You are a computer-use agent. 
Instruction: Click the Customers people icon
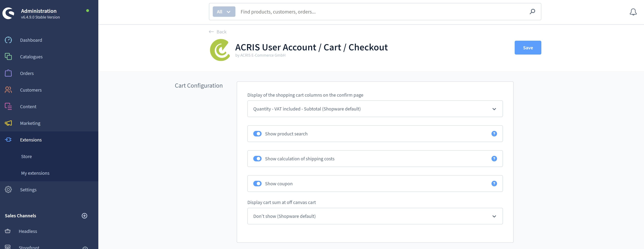click(x=8, y=90)
